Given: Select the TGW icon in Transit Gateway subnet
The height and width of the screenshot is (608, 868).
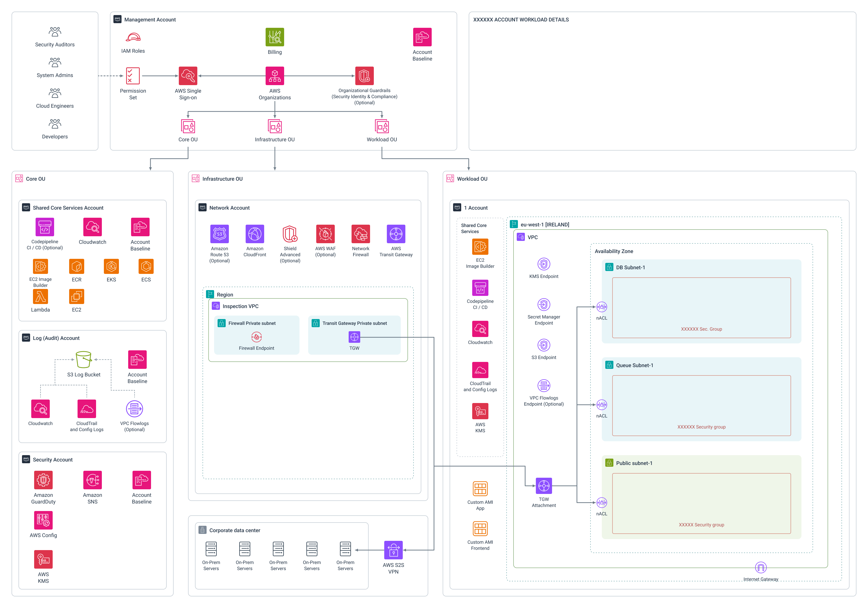Looking at the screenshot, I should coord(354,337).
